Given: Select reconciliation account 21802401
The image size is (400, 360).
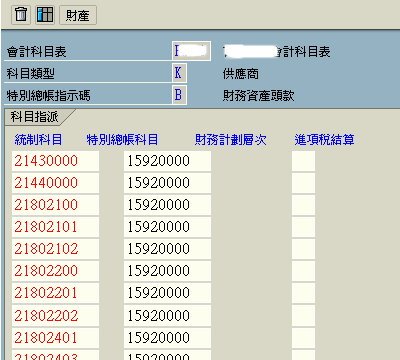Looking at the screenshot, I should click(x=55, y=338).
